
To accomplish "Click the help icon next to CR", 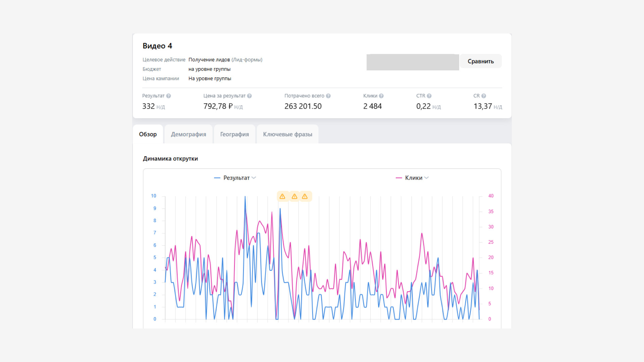I will (483, 96).
